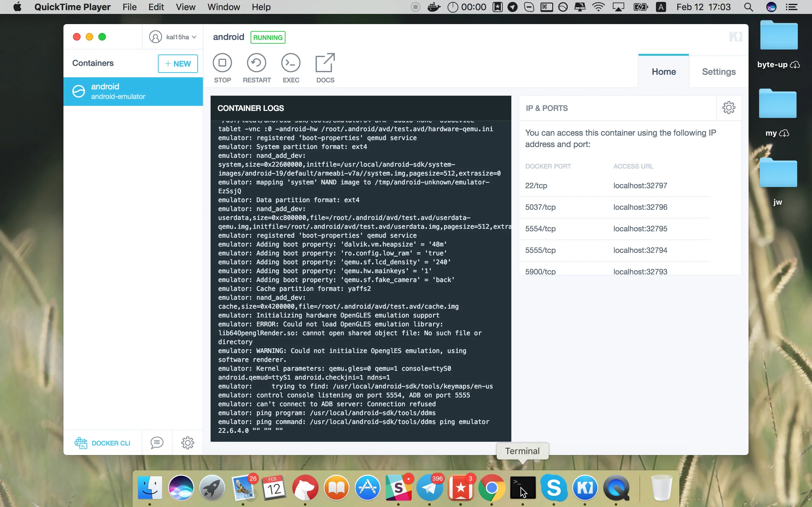Open the View menu
812x507 pixels.
(x=185, y=7)
